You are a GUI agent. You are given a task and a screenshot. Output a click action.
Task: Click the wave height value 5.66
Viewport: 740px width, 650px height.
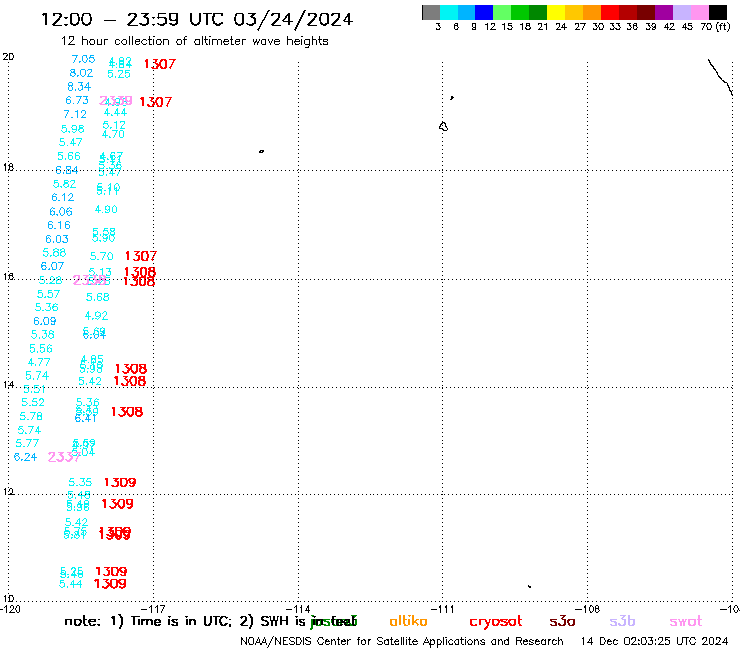[x=69, y=156]
